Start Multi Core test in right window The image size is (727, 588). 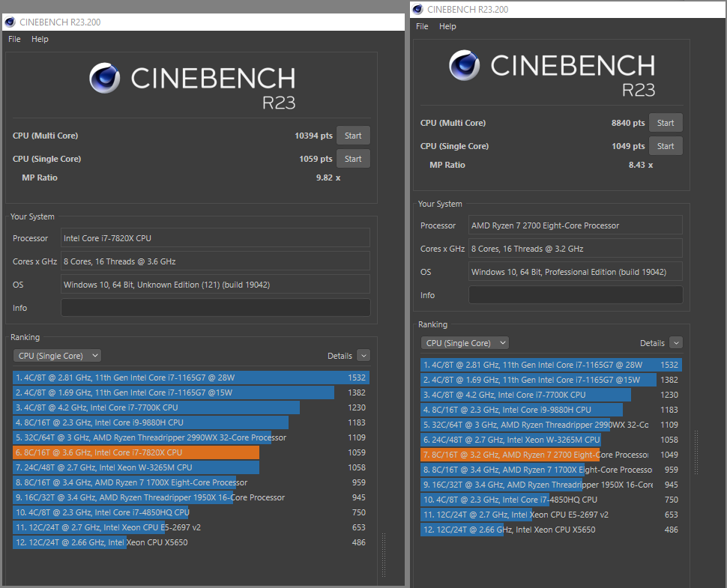pos(666,123)
